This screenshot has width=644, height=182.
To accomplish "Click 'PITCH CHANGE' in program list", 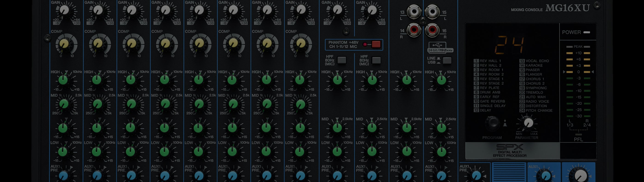I will (539, 110).
